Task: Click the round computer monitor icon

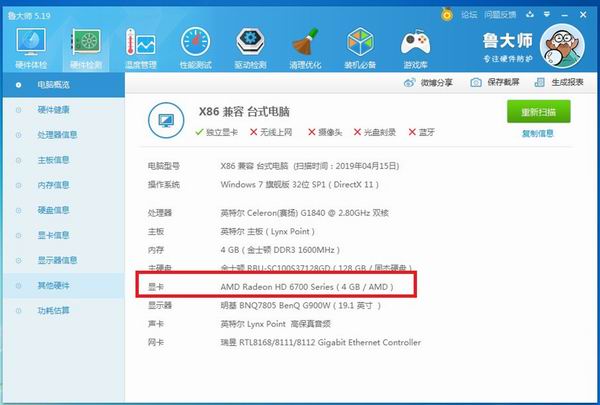Action: [166, 120]
